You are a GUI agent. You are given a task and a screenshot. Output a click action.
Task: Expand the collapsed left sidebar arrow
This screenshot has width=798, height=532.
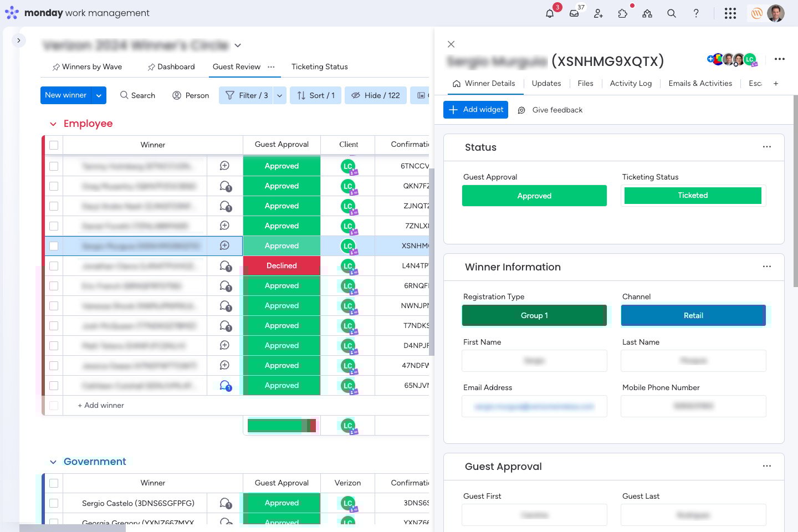coord(19,40)
